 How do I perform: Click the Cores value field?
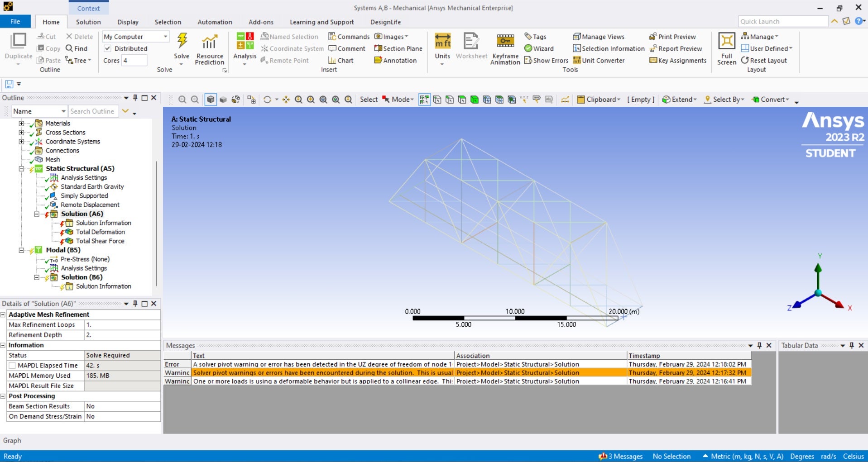click(134, 60)
